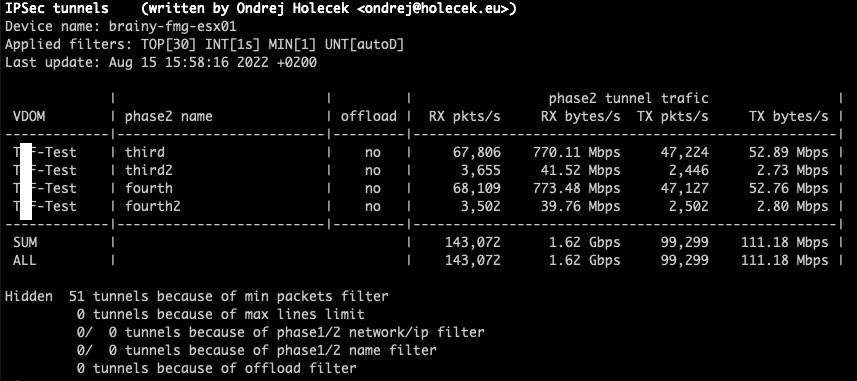Select the tunnel row named third2

(x=424, y=170)
